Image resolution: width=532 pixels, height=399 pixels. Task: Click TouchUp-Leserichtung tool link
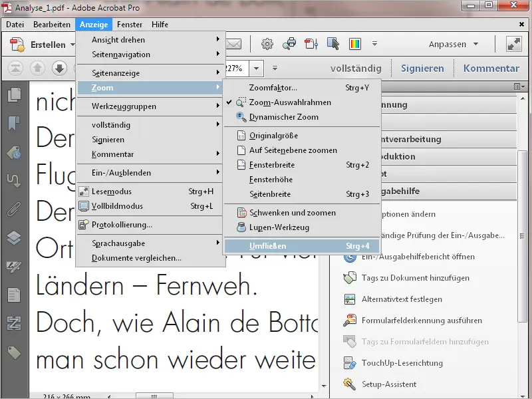coord(402,362)
